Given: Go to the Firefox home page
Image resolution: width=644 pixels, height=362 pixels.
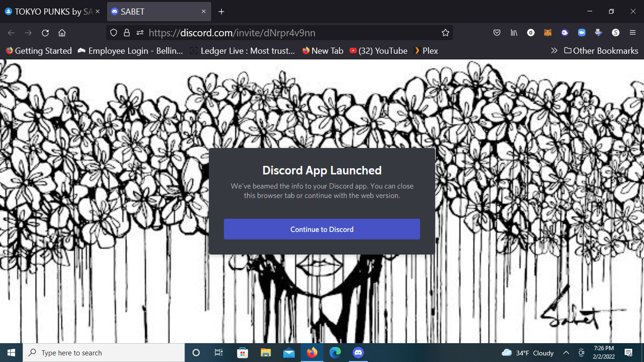Looking at the screenshot, I should [62, 33].
